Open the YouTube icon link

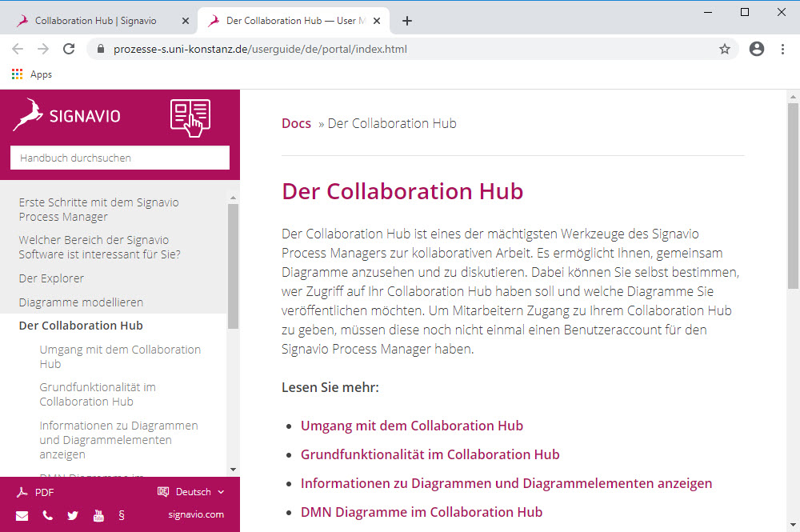[x=98, y=515]
